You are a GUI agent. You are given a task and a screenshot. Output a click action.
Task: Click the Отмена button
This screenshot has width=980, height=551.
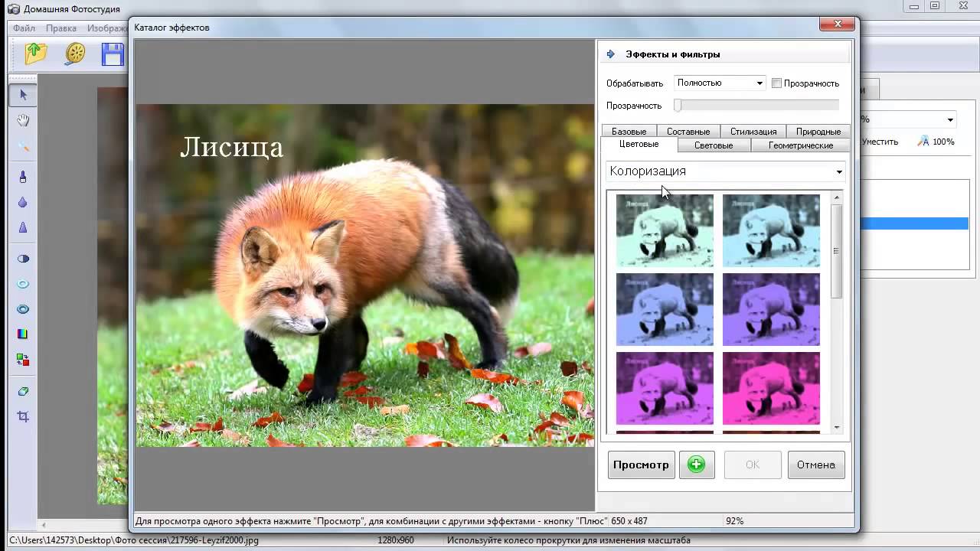pos(816,465)
